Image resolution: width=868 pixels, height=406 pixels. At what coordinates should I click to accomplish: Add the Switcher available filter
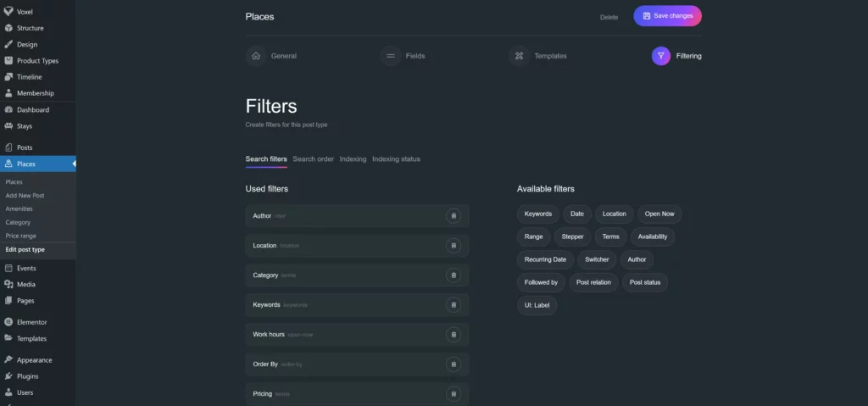pyautogui.click(x=597, y=259)
